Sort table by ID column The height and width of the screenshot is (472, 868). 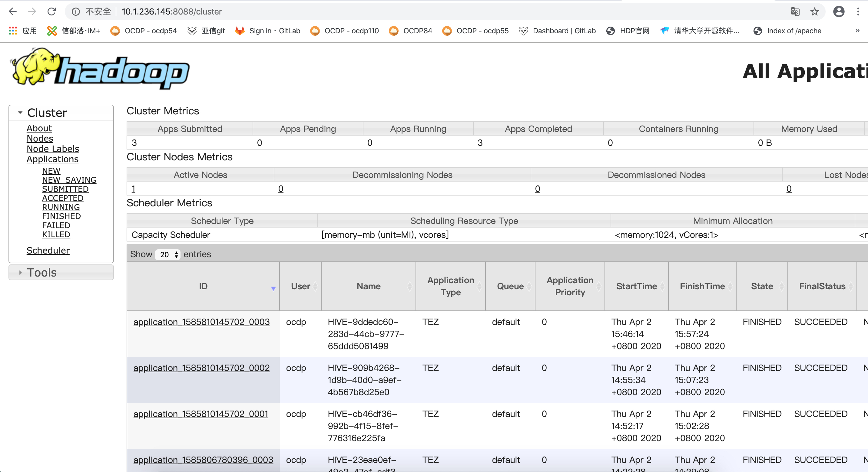coord(203,286)
